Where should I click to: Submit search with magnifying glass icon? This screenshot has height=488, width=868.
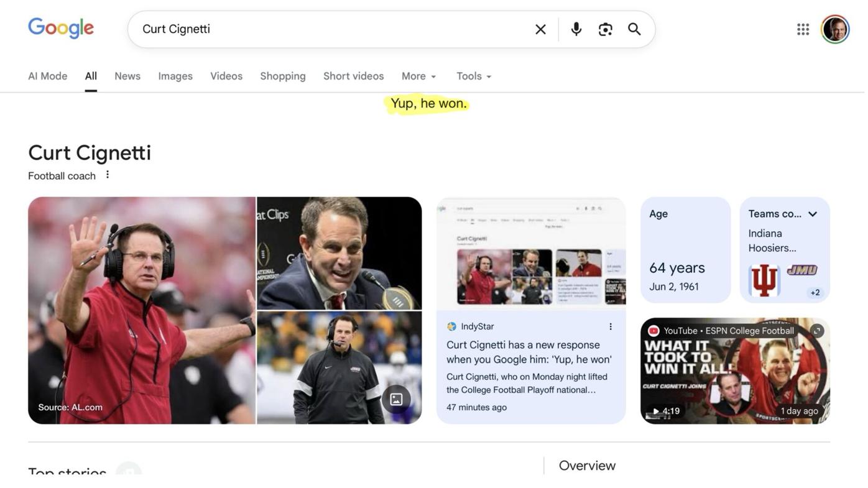point(634,29)
